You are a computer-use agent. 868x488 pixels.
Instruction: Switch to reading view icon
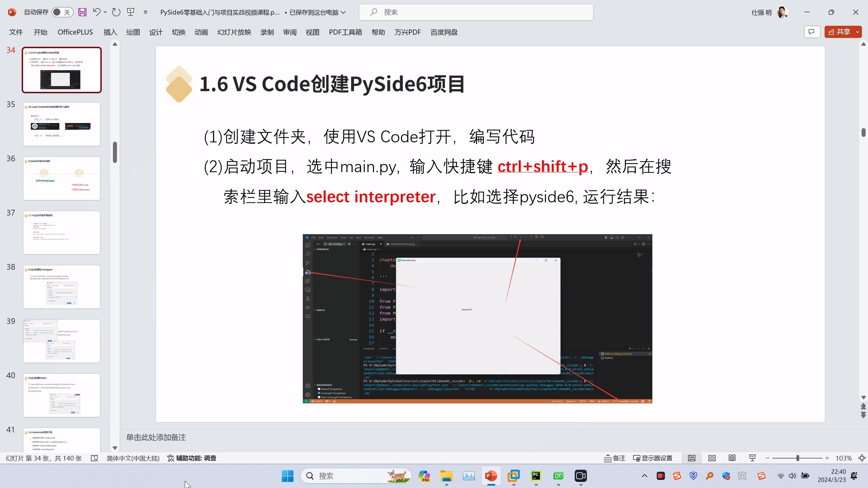[x=732, y=458]
